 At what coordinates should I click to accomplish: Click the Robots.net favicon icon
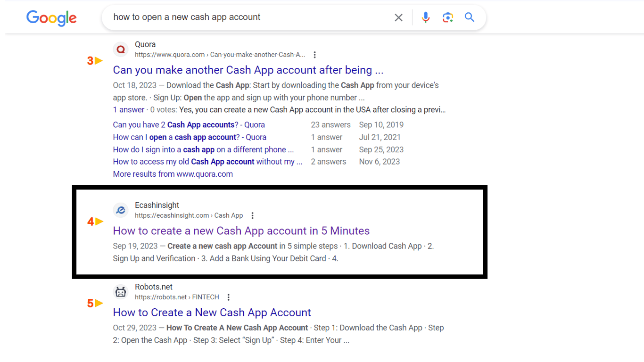pyautogui.click(x=121, y=292)
